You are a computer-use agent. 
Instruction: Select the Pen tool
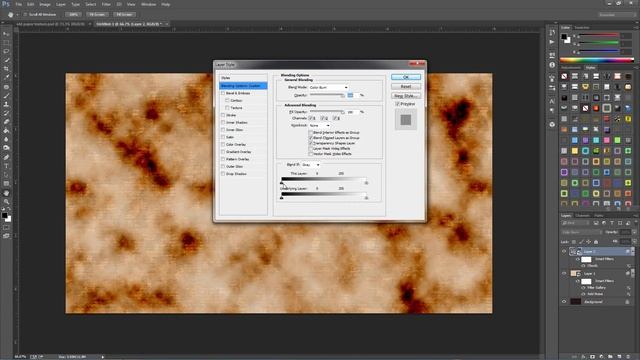(6, 157)
